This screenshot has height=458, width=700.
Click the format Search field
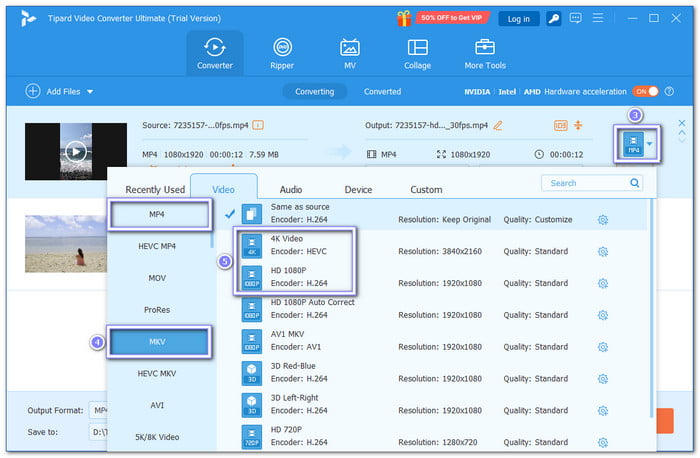point(585,183)
